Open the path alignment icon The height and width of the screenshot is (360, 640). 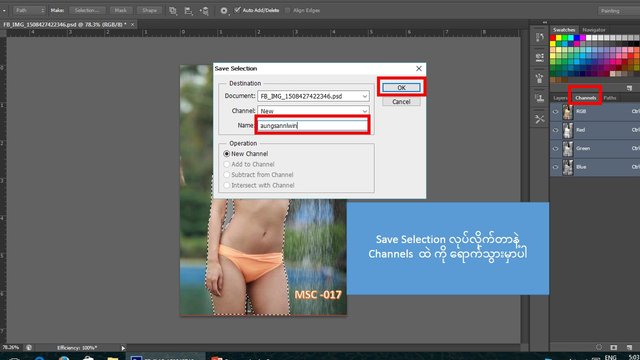[x=188, y=11]
